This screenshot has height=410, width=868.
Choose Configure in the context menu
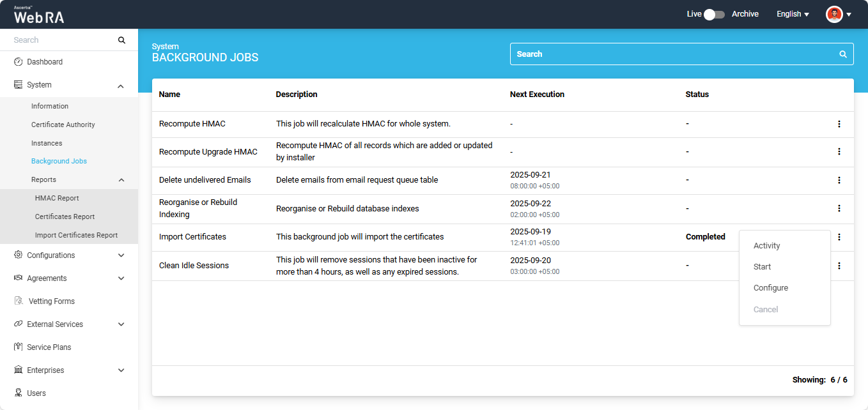tap(770, 288)
